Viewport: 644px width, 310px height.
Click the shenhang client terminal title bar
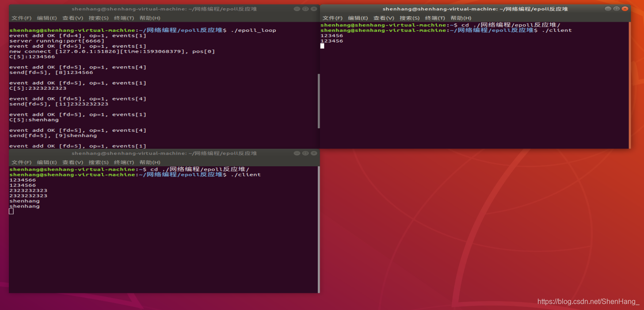coord(164,153)
